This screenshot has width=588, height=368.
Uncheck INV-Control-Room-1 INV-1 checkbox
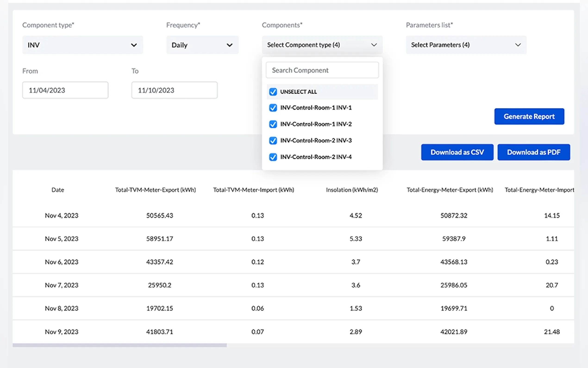pyautogui.click(x=273, y=108)
